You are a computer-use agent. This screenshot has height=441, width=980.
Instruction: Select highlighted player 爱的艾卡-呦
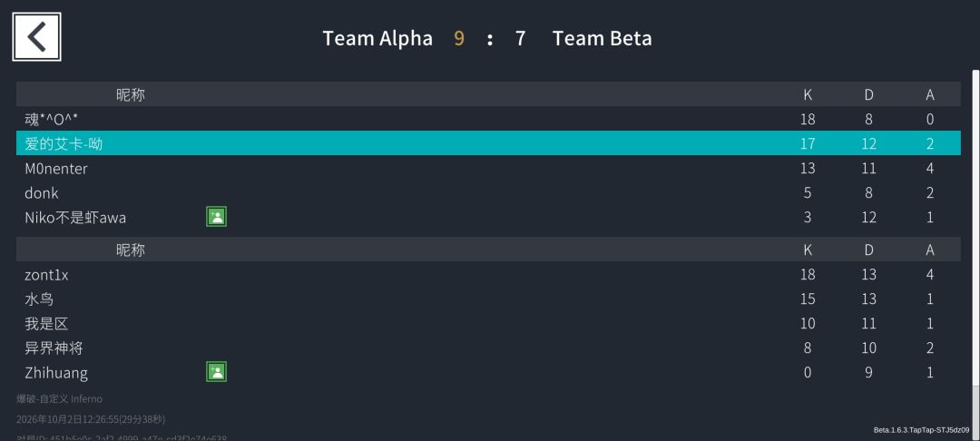coord(488,143)
